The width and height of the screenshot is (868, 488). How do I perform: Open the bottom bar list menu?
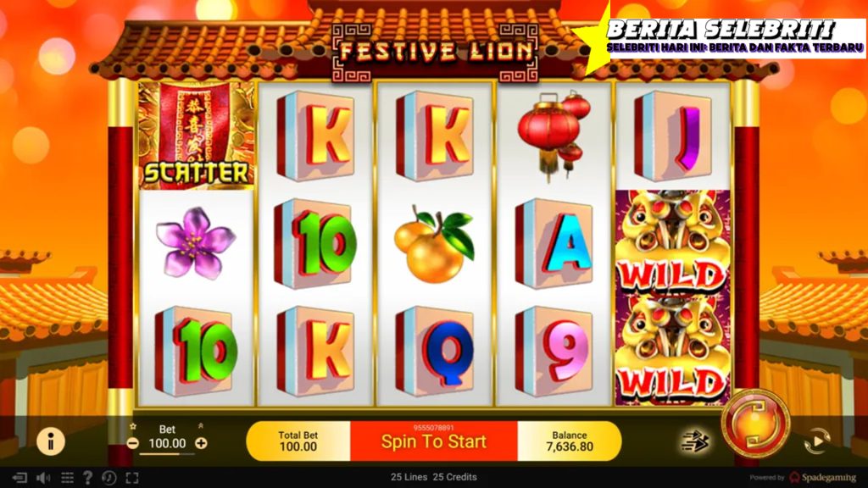(x=67, y=477)
